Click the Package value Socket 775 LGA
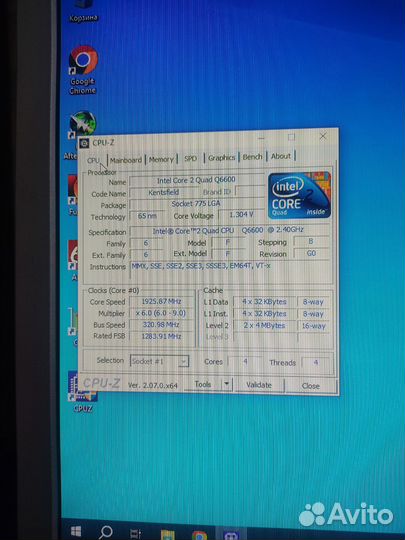 [196, 204]
